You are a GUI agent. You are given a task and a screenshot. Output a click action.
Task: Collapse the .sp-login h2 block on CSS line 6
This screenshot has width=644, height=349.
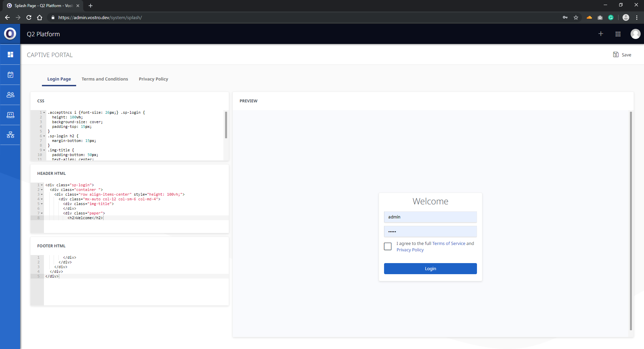point(44,136)
